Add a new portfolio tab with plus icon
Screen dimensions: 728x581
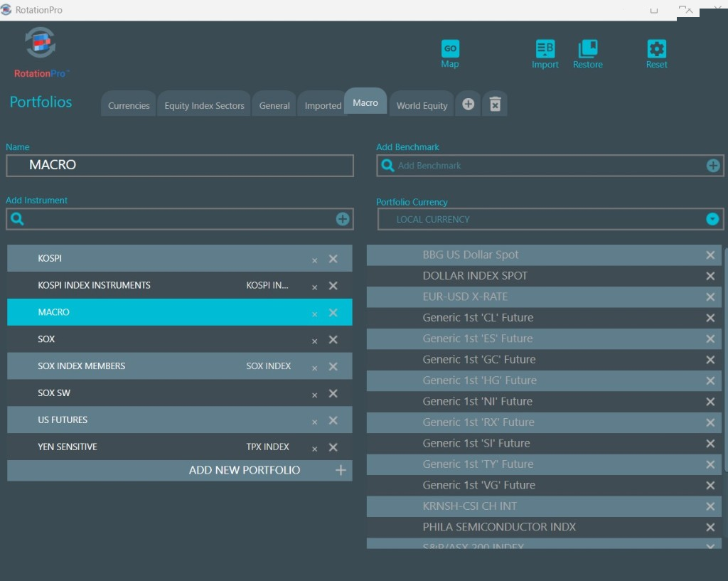click(x=468, y=104)
